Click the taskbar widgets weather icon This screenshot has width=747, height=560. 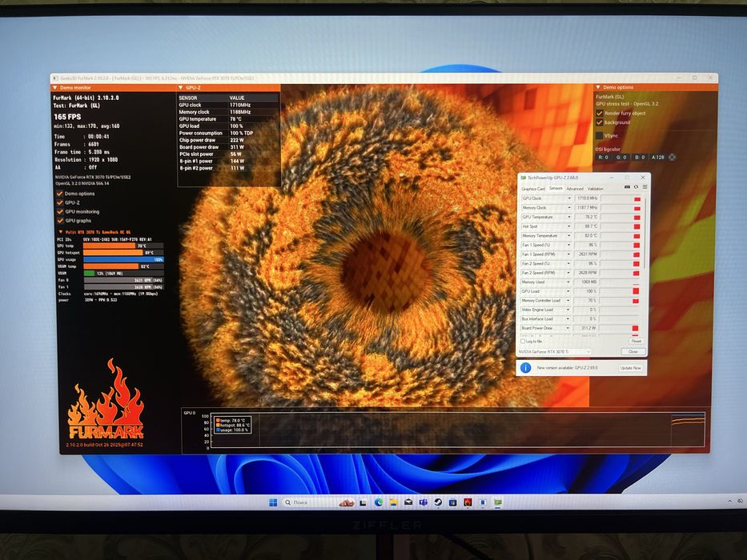coord(347,502)
